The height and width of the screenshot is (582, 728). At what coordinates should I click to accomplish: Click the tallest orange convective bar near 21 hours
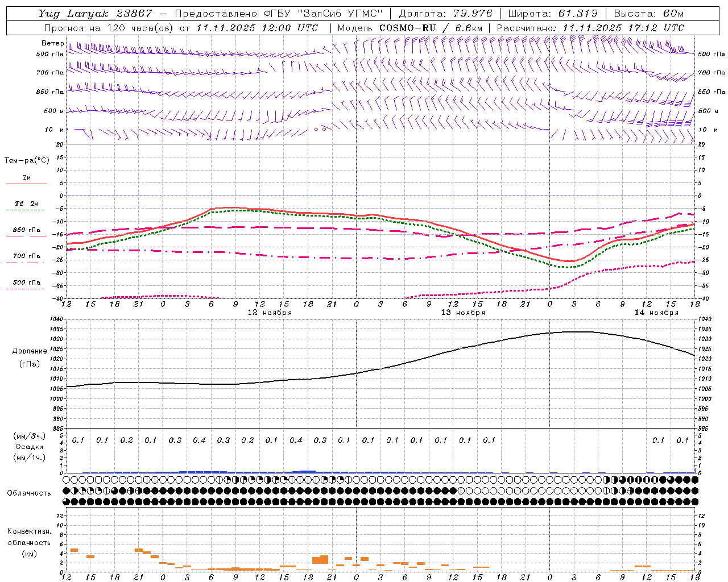point(324,559)
